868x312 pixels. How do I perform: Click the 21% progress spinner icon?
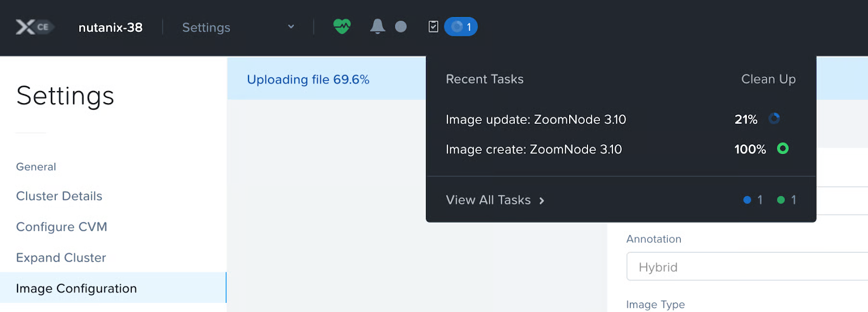[774, 118]
